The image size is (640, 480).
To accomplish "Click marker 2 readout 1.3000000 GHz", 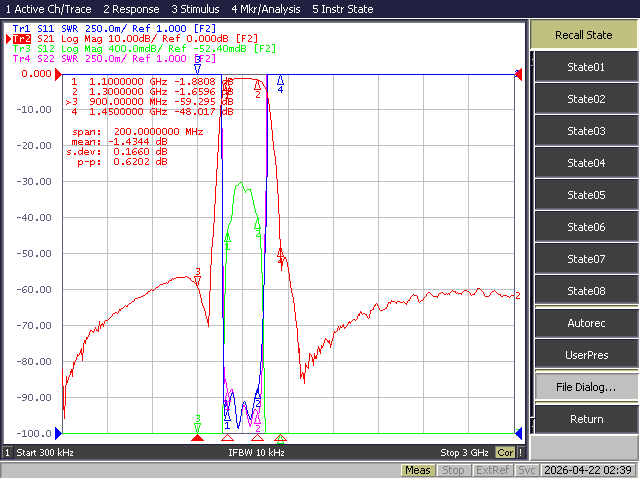I will click(x=152, y=91).
